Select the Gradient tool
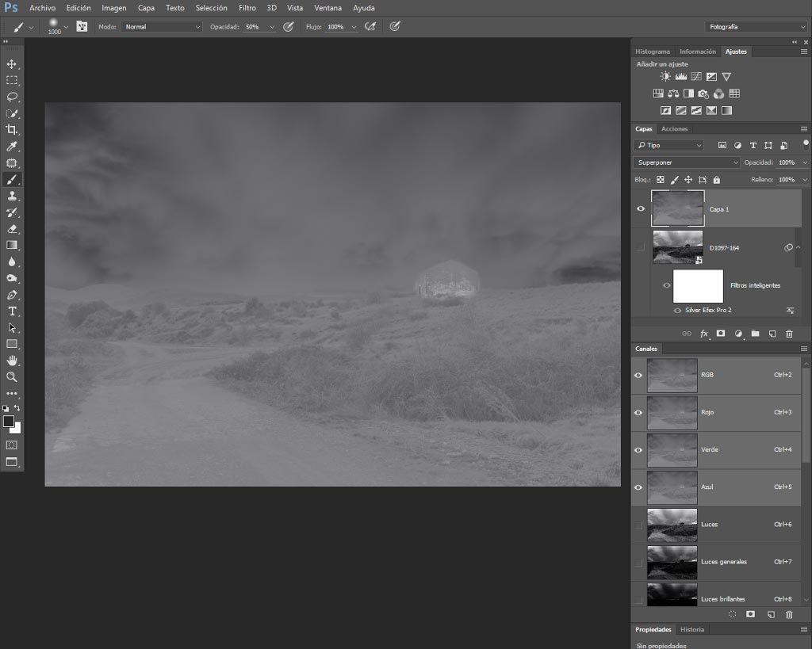The height and width of the screenshot is (649, 812). click(x=11, y=246)
